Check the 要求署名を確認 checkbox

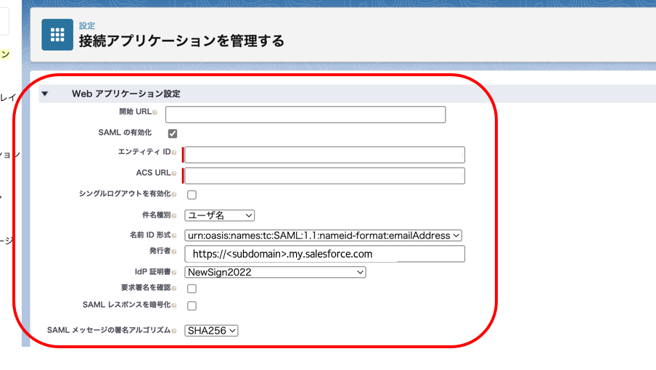192,288
